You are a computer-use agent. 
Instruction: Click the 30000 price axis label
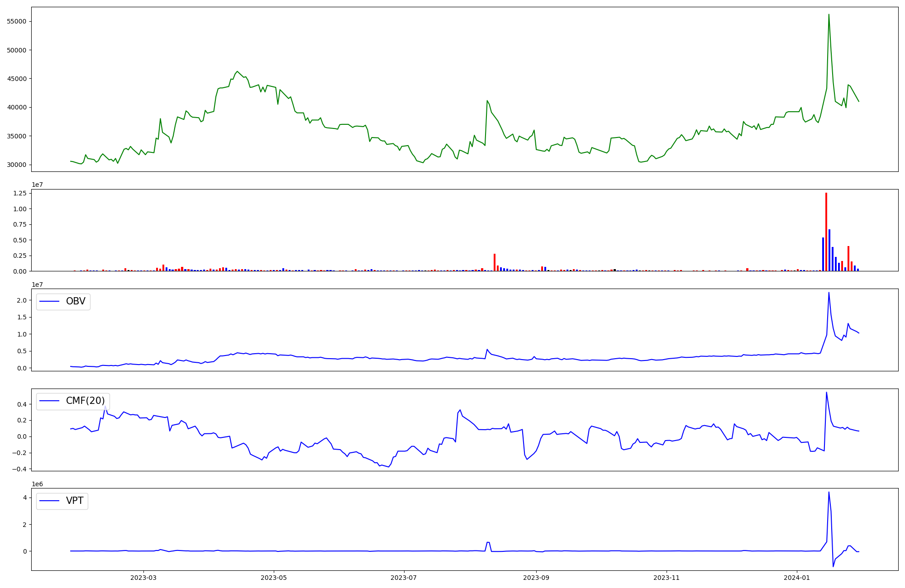click(x=16, y=165)
